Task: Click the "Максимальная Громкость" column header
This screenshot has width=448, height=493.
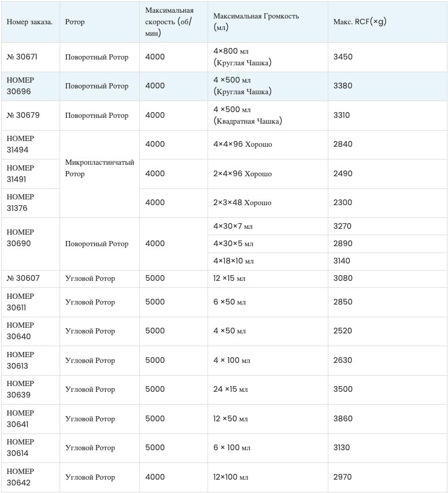Action: pos(256,22)
